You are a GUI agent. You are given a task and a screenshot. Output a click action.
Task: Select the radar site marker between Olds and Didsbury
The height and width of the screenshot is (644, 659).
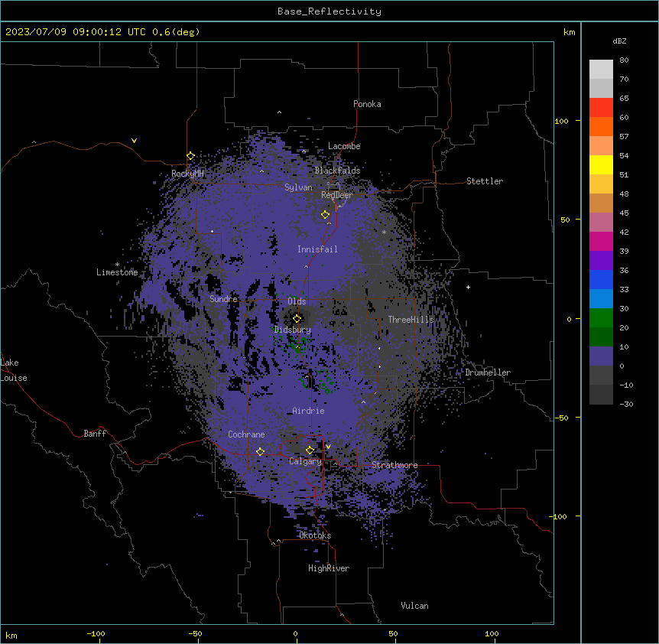[297, 318]
